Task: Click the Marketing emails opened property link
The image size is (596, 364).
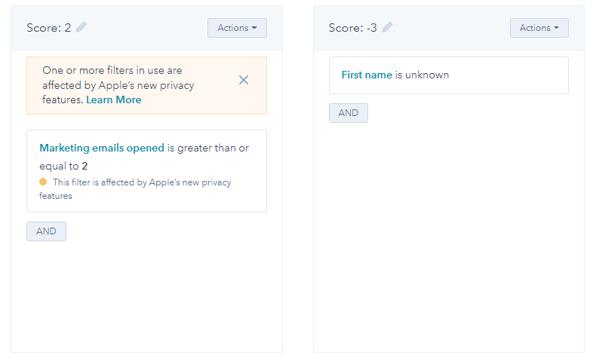Action: [102, 148]
